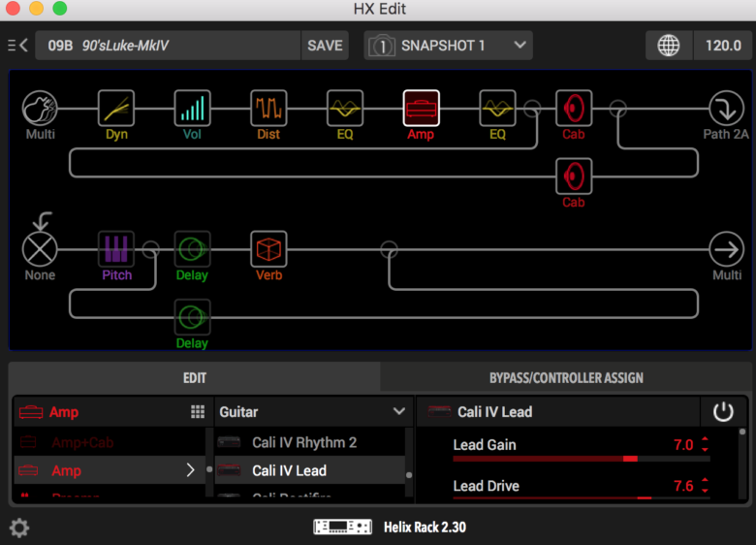Click the Multi output block on Path 2
756x545 pixels.
726,249
